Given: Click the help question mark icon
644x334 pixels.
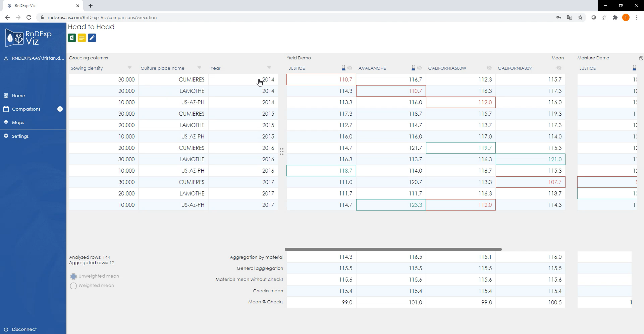Looking at the screenshot, I should 641,58.
